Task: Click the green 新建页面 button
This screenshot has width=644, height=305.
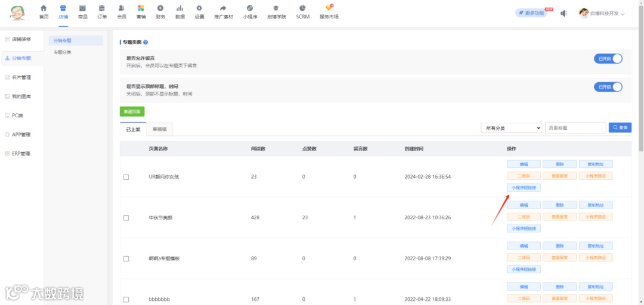Action: pos(132,111)
